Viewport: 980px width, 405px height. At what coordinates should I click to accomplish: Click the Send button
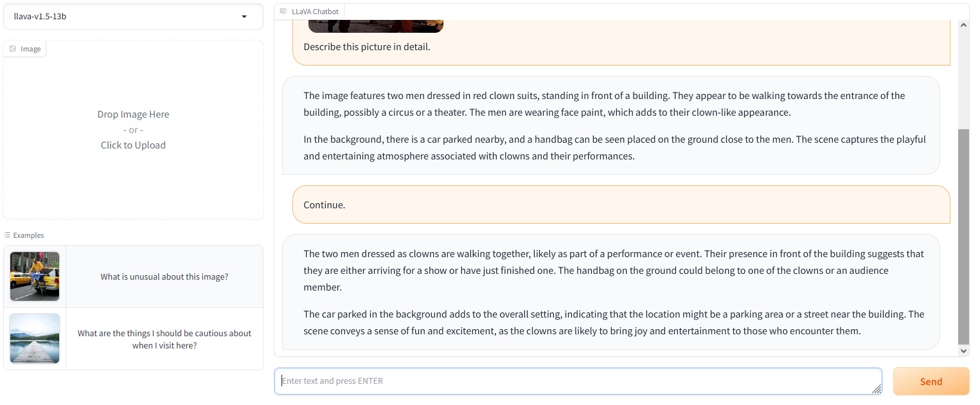point(931,381)
